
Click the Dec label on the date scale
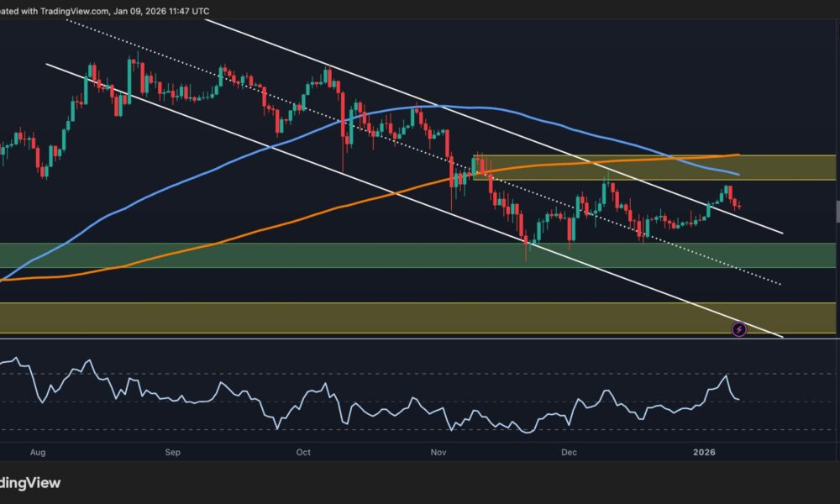pyautogui.click(x=570, y=452)
